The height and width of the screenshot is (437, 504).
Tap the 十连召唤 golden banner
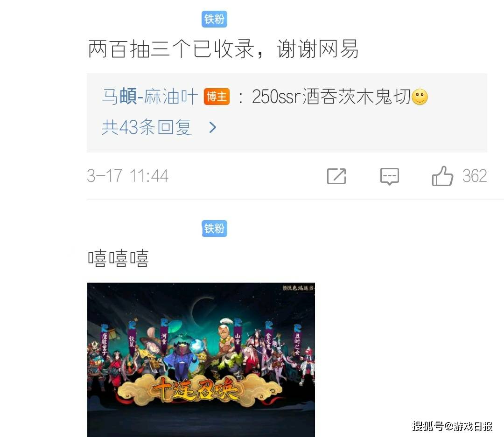[x=196, y=390]
